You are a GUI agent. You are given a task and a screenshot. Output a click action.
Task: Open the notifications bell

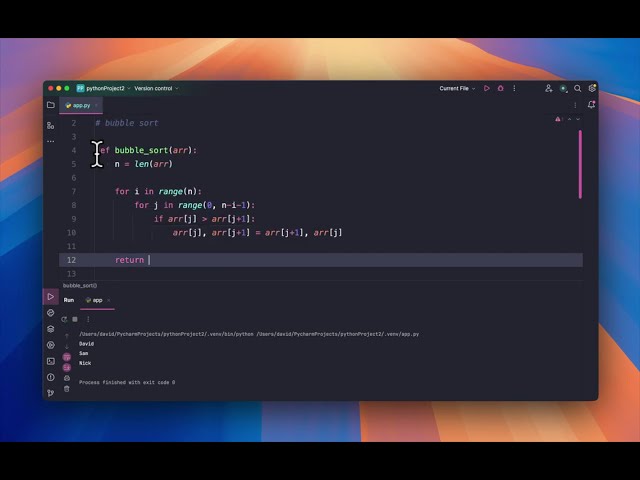pyautogui.click(x=591, y=105)
